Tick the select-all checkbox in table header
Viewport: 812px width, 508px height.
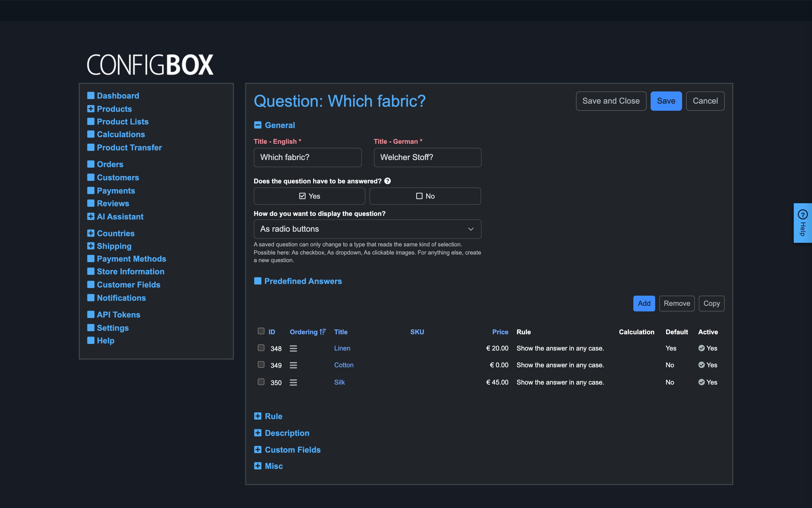[x=261, y=331]
